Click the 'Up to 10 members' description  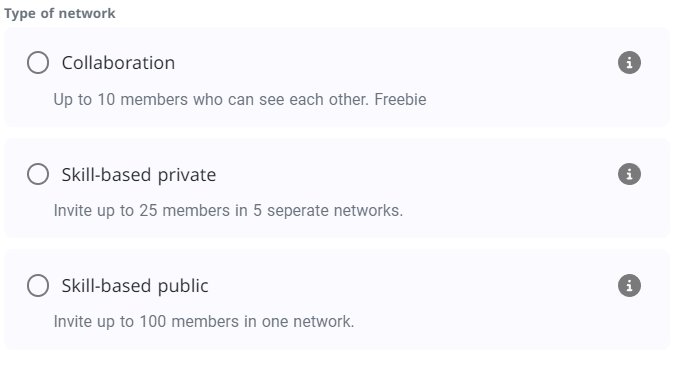tap(240, 100)
